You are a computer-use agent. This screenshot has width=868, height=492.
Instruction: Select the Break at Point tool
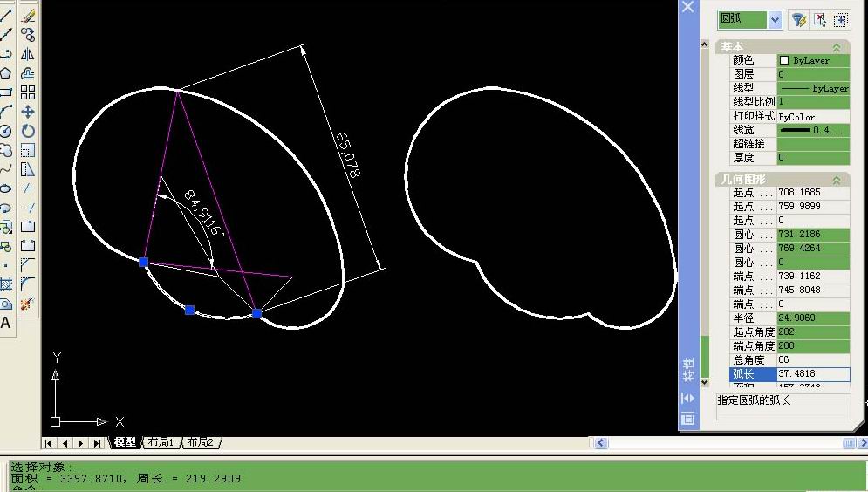pyautogui.click(x=28, y=226)
